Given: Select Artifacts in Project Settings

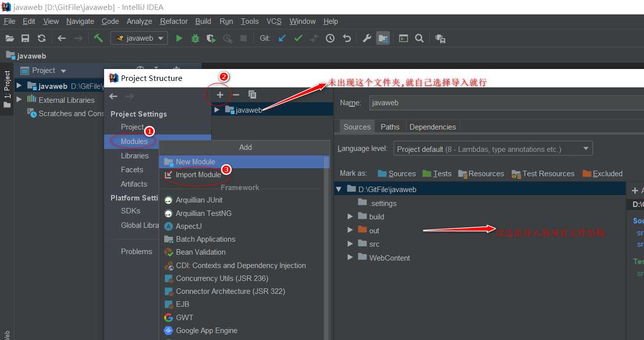Looking at the screenshot, I should tap(134, 184).
